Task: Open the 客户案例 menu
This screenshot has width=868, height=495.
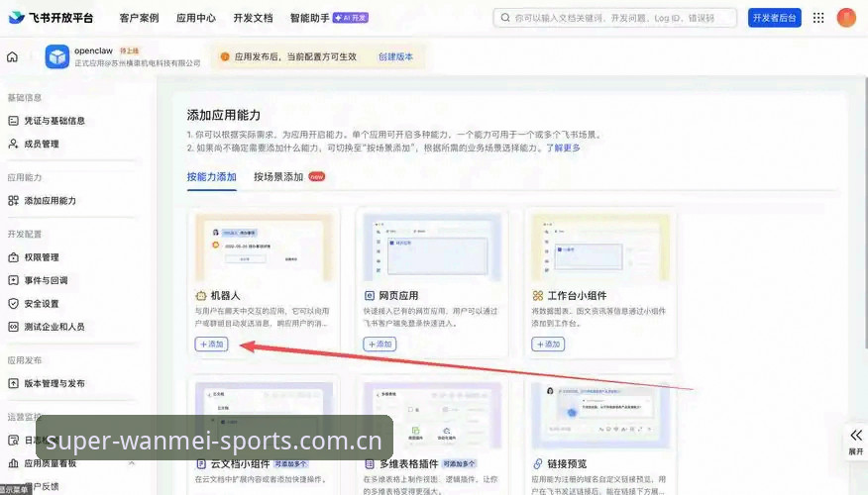Action: click(x=139, y=18)
